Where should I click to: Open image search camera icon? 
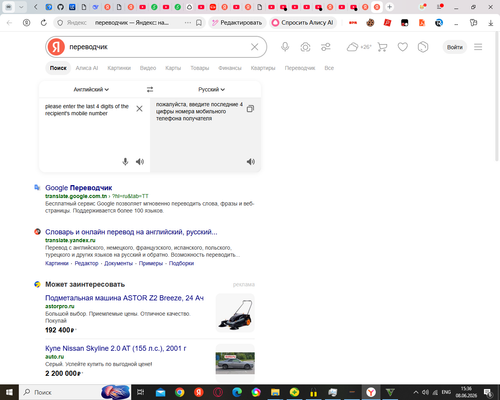click(x=305, y=47)
